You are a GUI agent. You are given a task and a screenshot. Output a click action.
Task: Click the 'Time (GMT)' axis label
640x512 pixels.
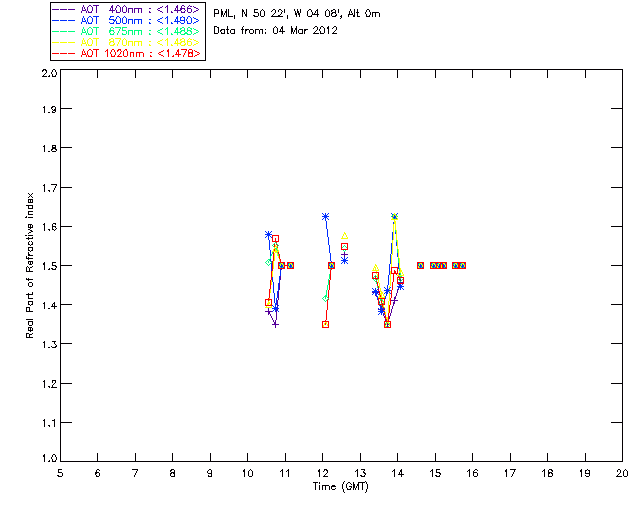tap(340, 487)
